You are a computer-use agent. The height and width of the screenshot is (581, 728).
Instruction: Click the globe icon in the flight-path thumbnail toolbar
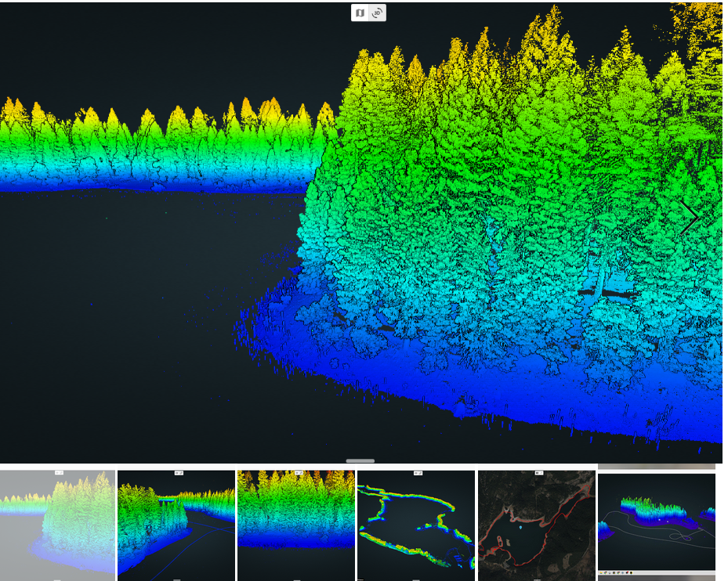pos(606,572)
